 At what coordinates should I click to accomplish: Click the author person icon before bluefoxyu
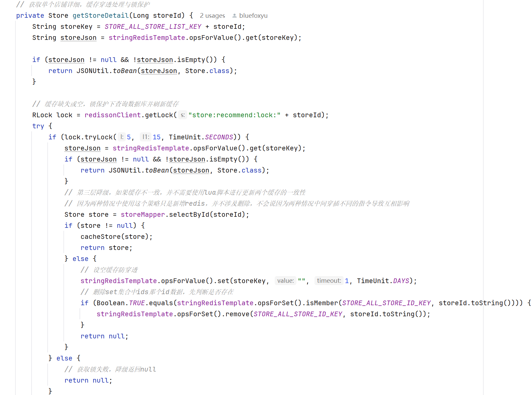coord(234,16)
